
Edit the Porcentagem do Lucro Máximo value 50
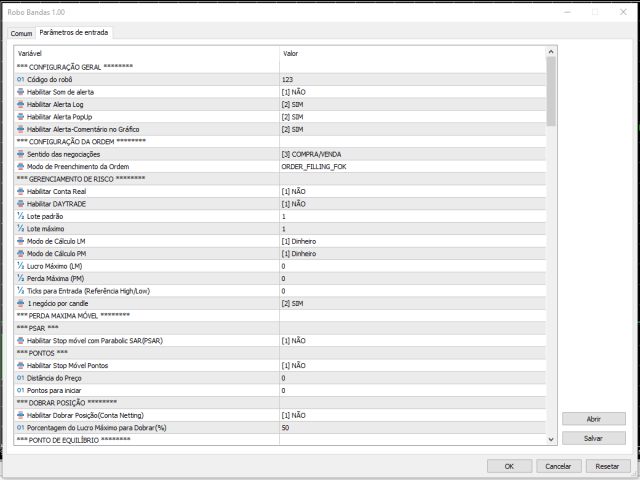(x=413, y=428)
